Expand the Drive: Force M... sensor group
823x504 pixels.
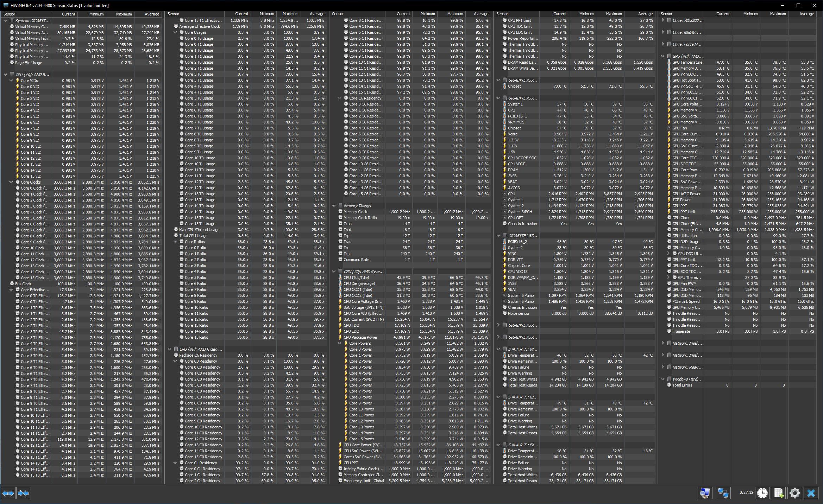[662, 44]
